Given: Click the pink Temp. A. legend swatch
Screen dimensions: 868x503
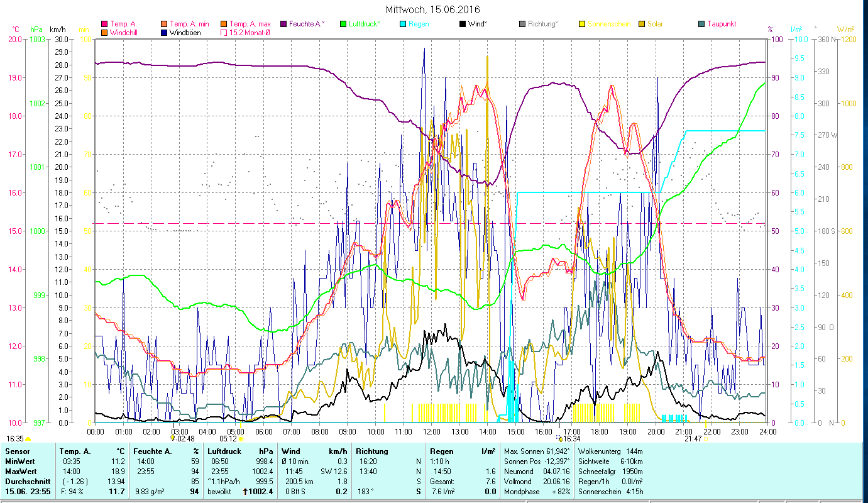Looking at the screenshot, I should coord(104,24).
